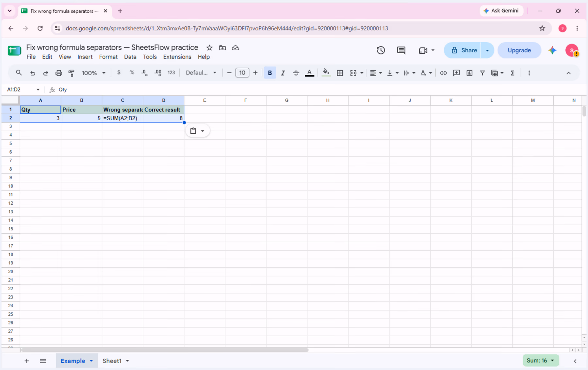
Task: Click the Upgrade button
Action: pyautogui.click(x=519, y=50)
